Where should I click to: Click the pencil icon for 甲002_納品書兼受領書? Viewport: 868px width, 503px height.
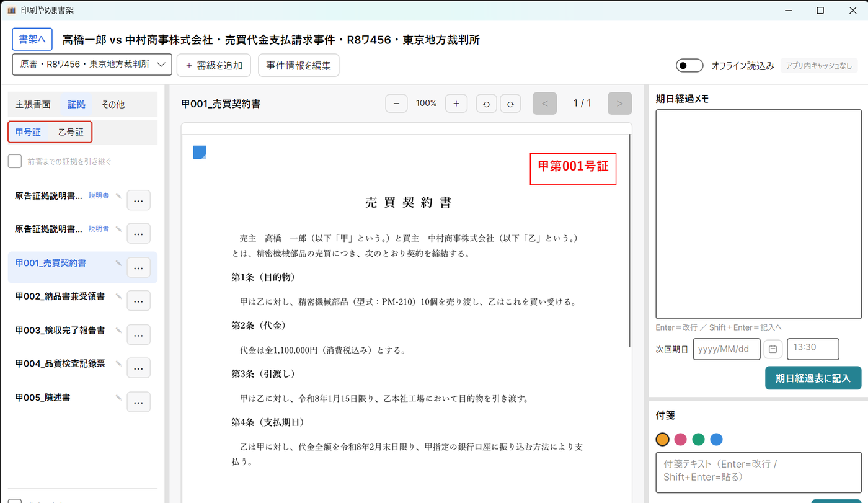[x=118, y=296]
